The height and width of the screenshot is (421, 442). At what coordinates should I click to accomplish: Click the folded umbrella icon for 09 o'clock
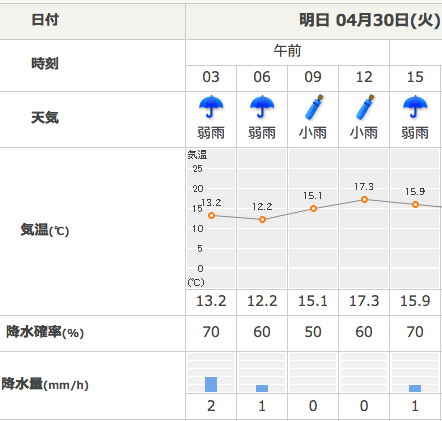314,107
